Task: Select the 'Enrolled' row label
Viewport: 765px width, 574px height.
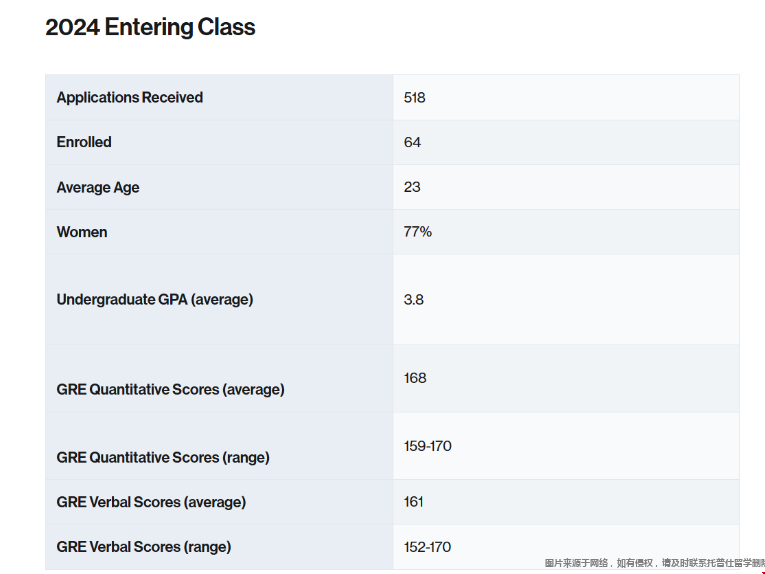Action: point(84,142)
